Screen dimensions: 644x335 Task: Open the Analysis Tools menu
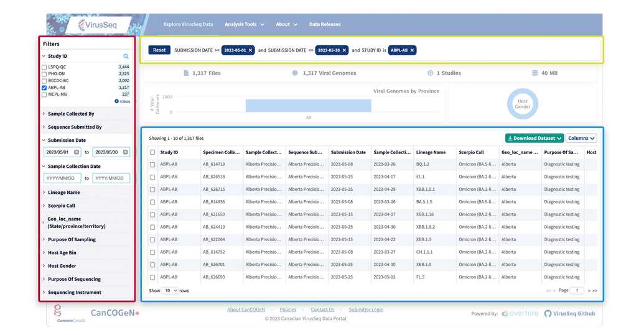(x=245, y=24)
